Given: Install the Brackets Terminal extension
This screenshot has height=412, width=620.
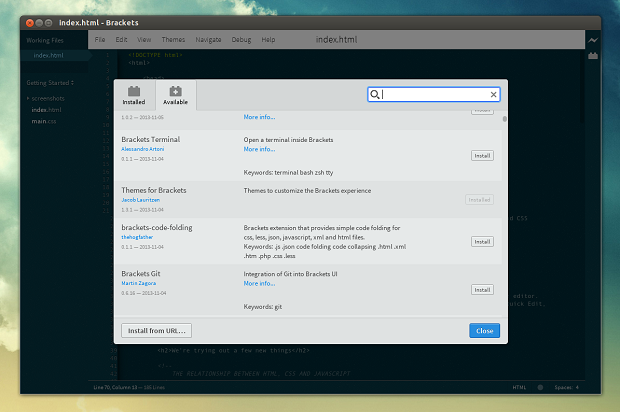Looking at the screenshot, I should [x=482, y=156].
